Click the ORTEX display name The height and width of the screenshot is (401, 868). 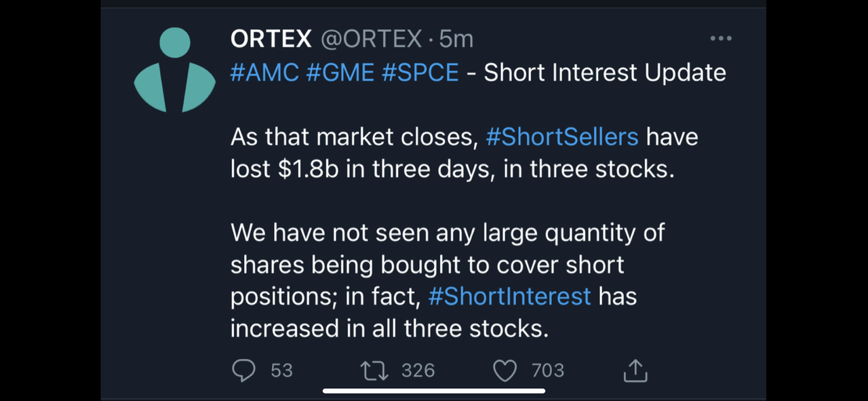[x=271, y=39]
